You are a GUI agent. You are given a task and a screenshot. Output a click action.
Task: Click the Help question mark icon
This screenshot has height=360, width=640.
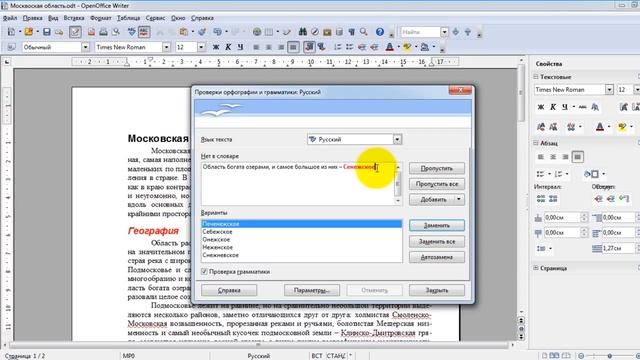(380, 32)
